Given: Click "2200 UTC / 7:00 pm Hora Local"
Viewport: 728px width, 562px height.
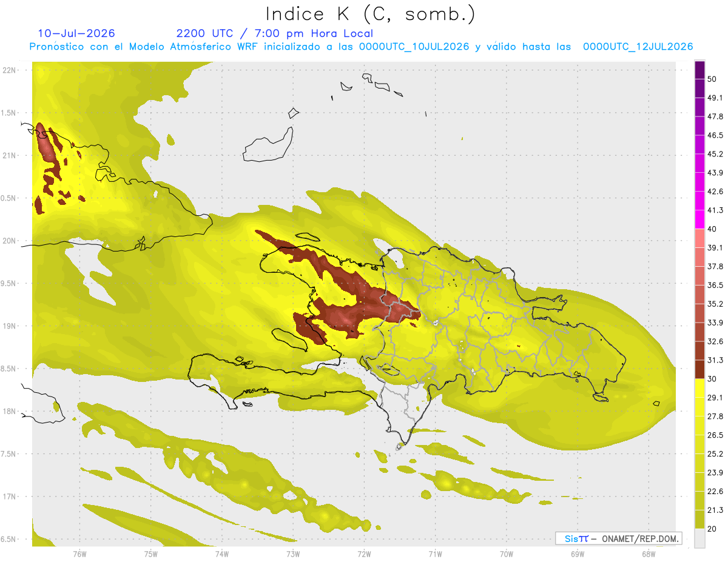Looking at the screenshot, I should 275,33.
